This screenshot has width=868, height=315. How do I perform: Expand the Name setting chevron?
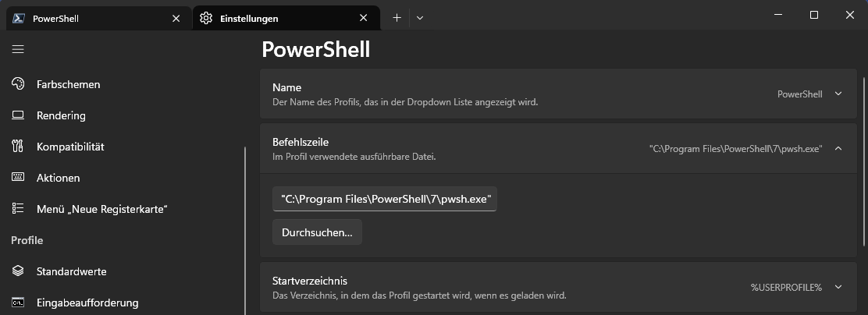click(x=838, y=94)
